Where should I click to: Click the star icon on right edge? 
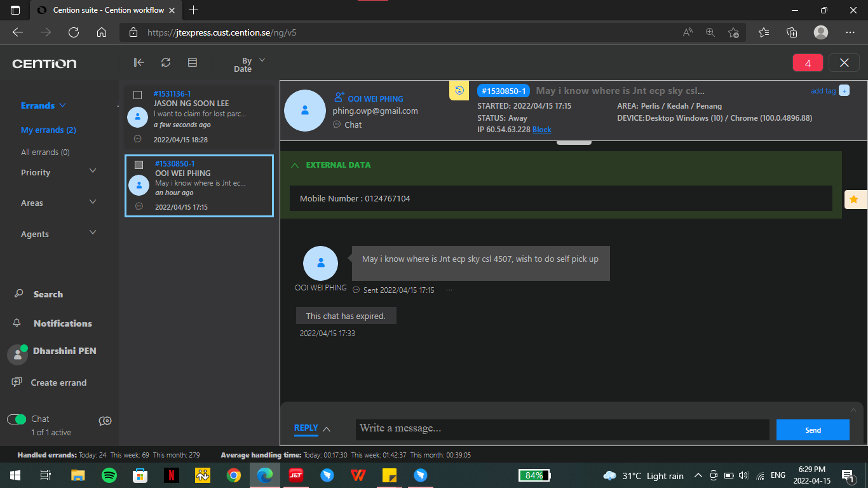point(854,200)
